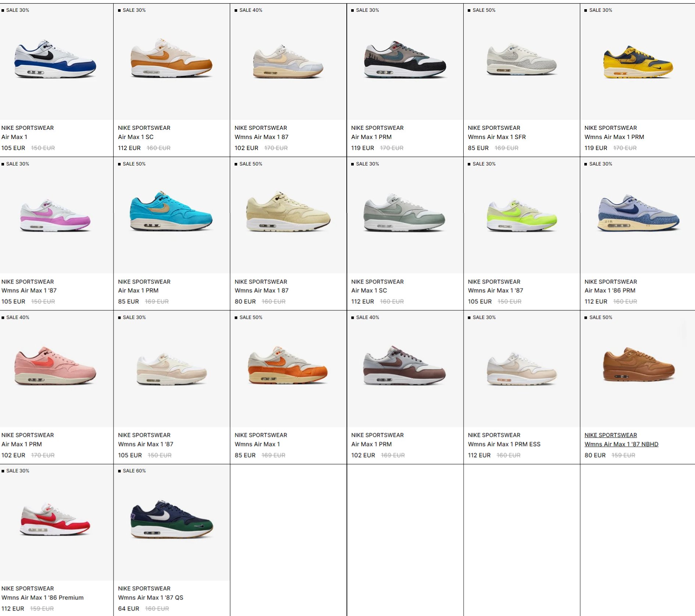Select the navy and green Air Max 1 '87 QS shoe
Image resolution: width=695 pixels, height=616 pixels.
[172, 519]
